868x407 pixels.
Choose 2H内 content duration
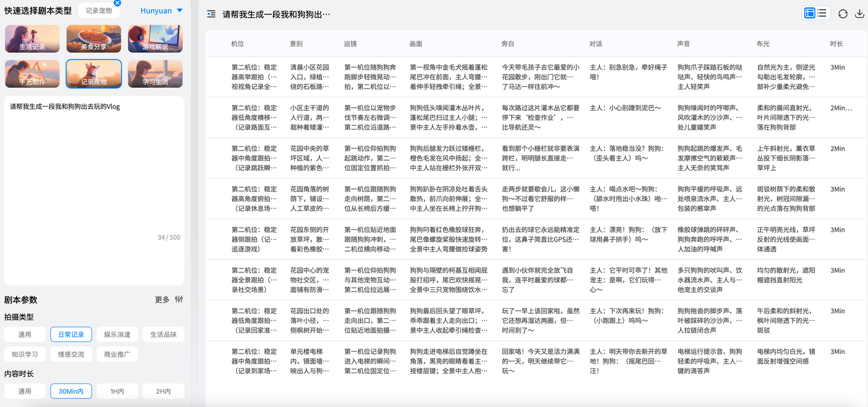point(163,391)
